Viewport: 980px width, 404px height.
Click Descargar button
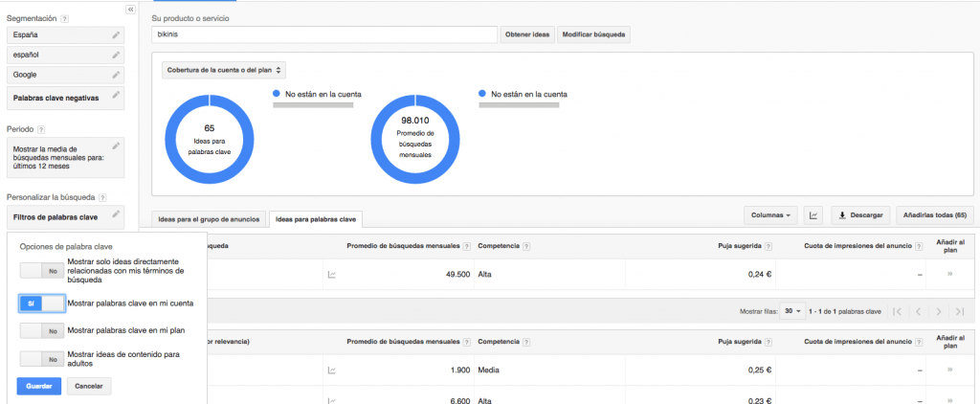click(x=860, y=215)
